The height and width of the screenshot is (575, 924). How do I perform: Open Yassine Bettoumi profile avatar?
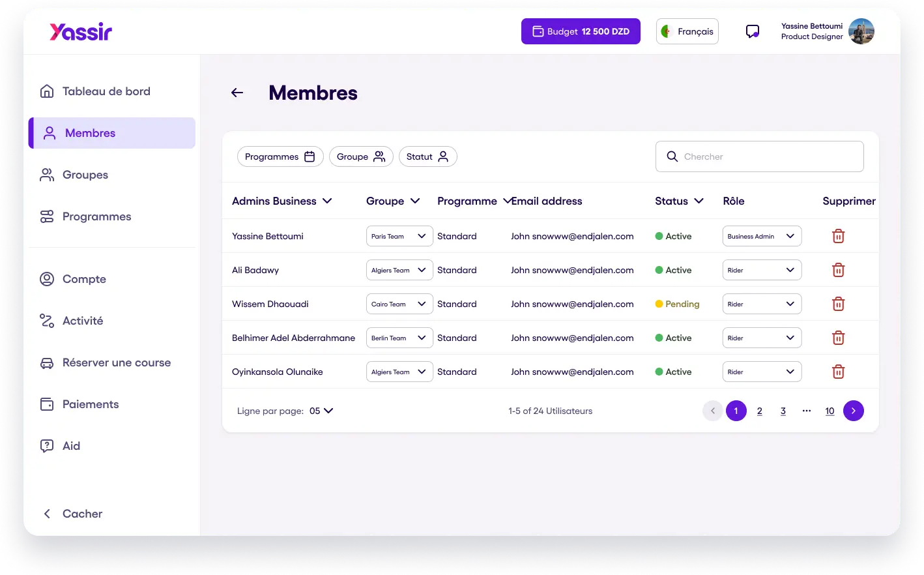(861, 31)
